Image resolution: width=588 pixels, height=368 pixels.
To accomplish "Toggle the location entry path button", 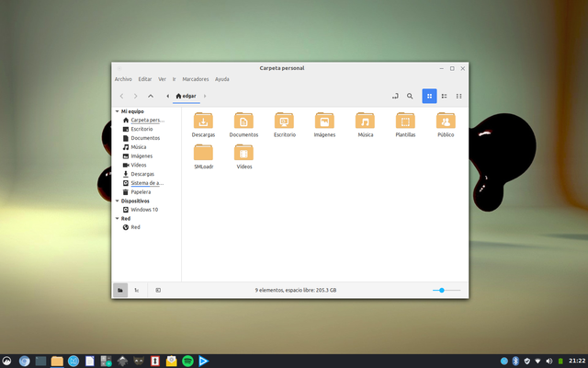I will [394, 96].
